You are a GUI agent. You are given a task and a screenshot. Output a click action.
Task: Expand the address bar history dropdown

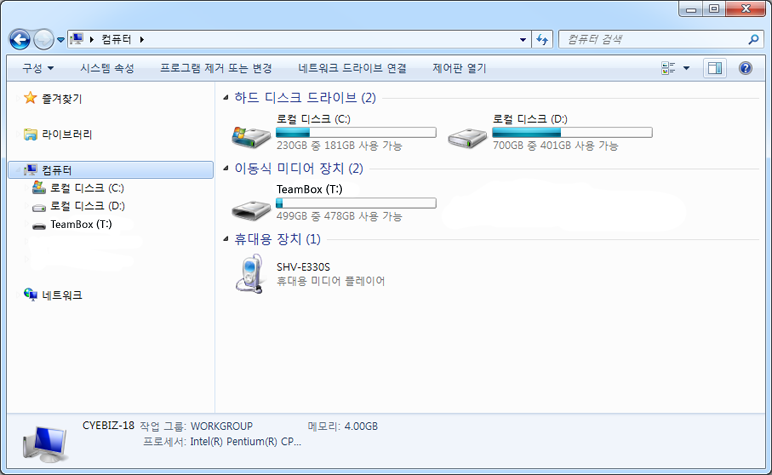(523, 39)
